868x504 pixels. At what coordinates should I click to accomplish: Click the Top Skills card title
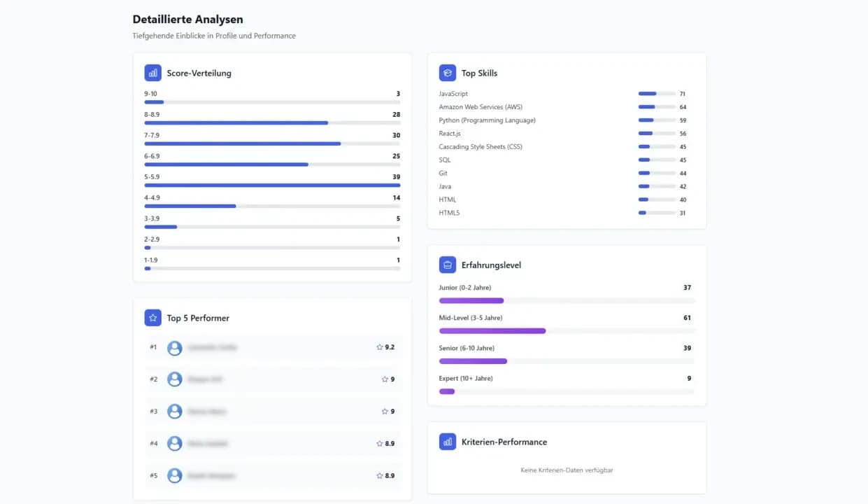tap(479, 73)
